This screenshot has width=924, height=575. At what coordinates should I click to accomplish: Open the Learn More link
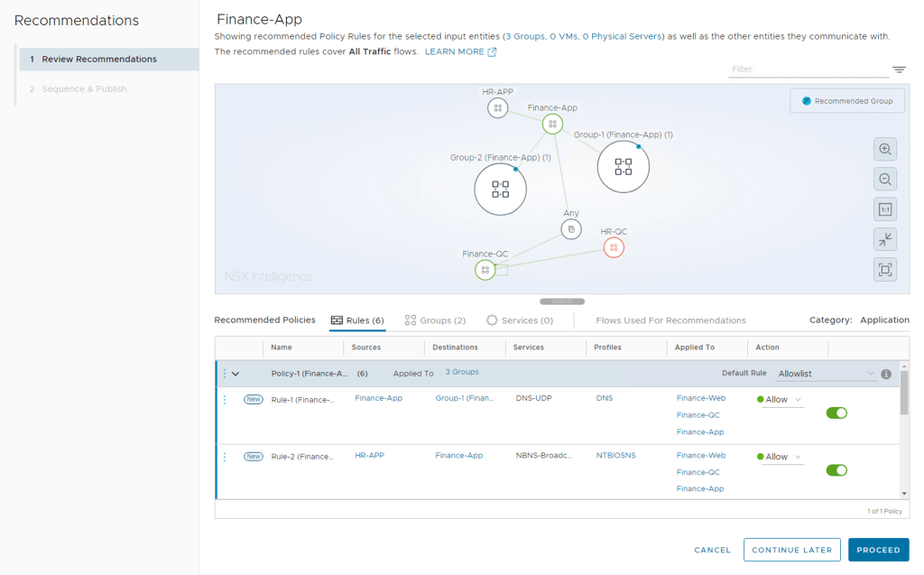pyautogui.click(x=460, y=52)
